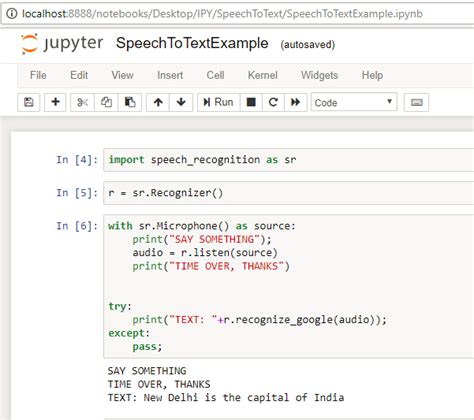Click the In [6] prompt
This screenshot has height=420, width=474.
tap(77, 226)
